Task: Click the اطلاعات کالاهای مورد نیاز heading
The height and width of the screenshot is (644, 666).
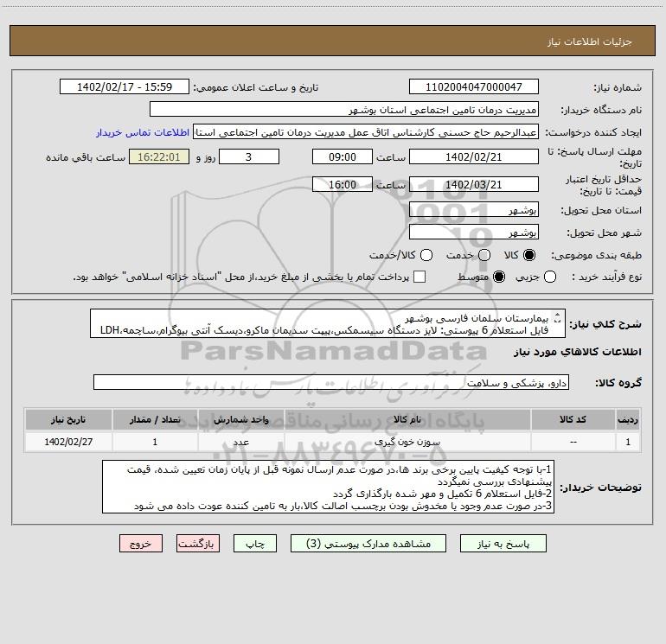Action: pos(577,352)
